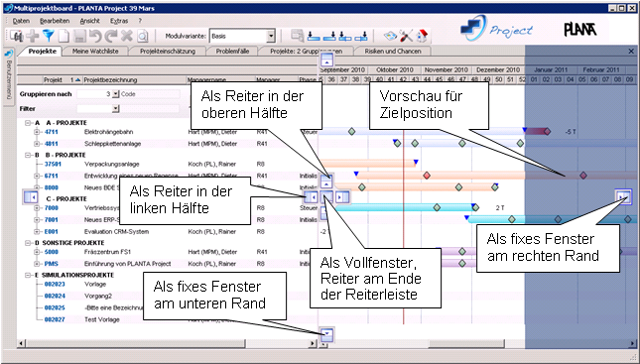This screenshot has width=640, height=364.
Task: Switch to the Projekteinschätzung tab
Action: [168, 52]
